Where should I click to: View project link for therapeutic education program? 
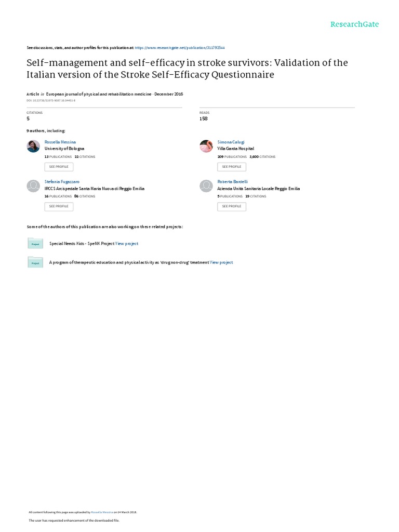click(x=221, y=263)
